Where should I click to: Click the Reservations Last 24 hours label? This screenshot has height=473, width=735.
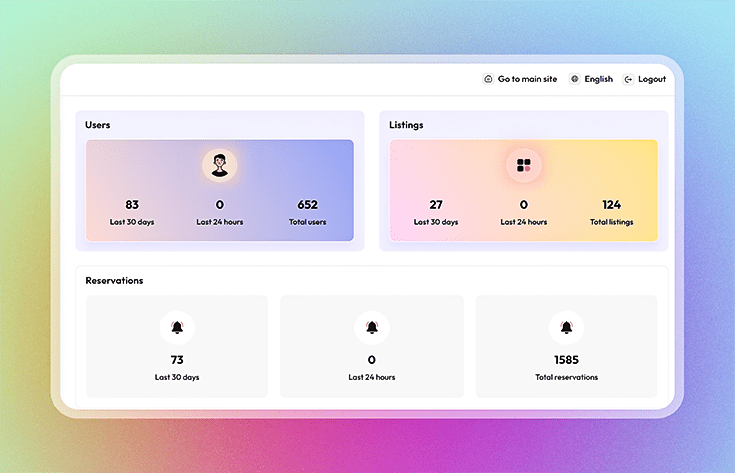click(x=372, y=377)
